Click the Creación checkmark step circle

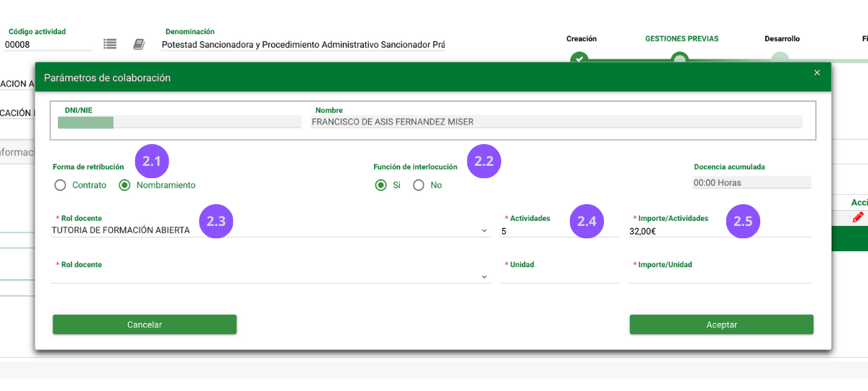point(579,58)
